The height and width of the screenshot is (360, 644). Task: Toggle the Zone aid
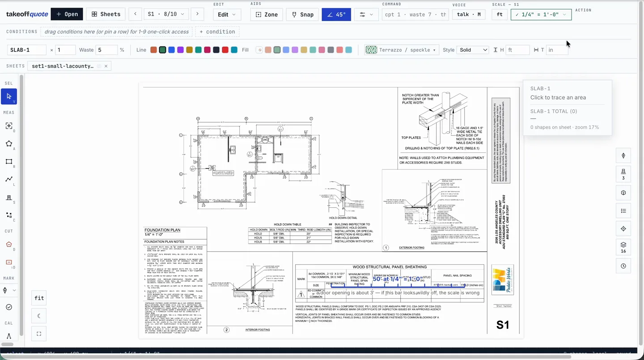pyautogui.click(x=267, y=14)
